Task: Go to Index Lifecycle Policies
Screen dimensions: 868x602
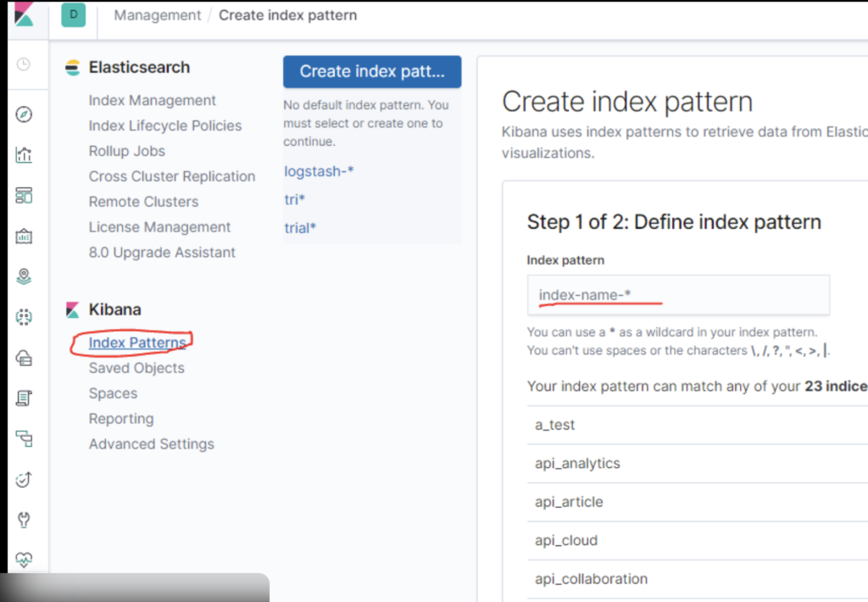Action: pos(165,125)
